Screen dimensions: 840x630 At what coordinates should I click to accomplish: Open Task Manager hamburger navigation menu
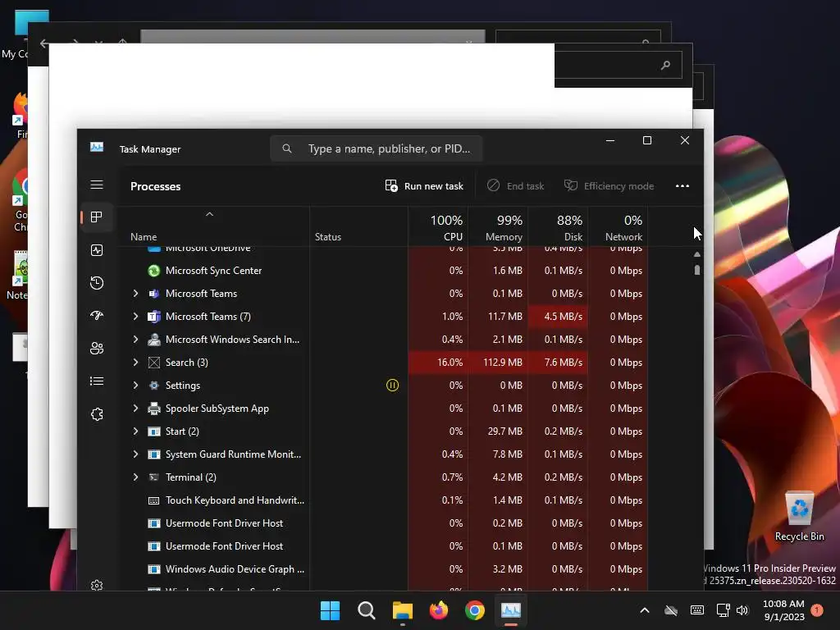click(x=97, y=185)
